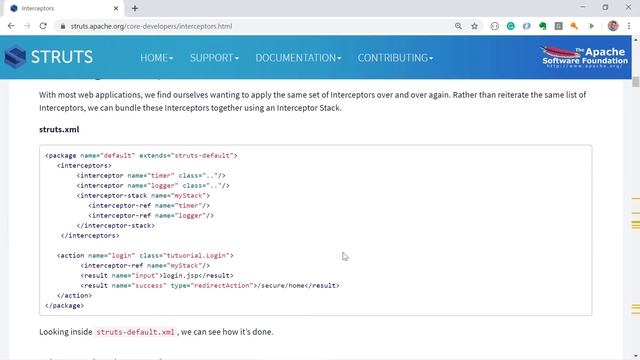This screenshot has width=640, height=360.
Task: Click the orange play arrow extension icon
Action: (591, 26)
